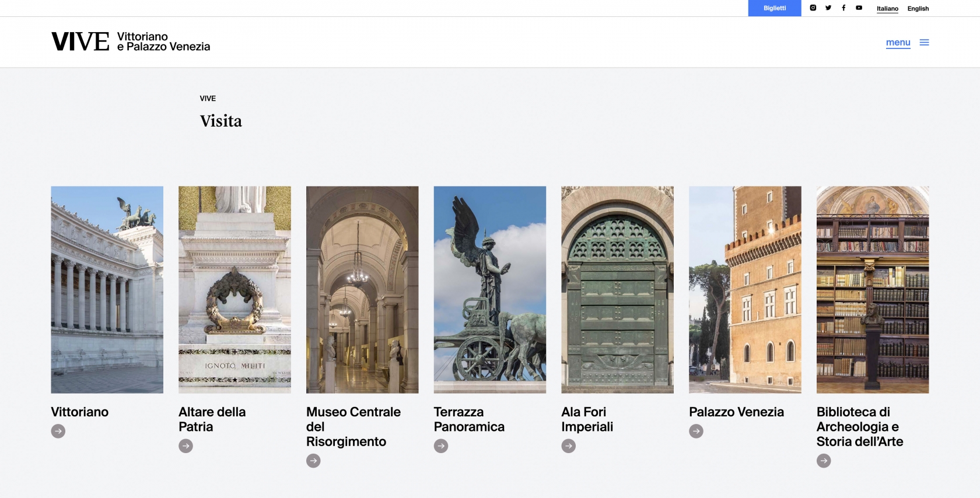Click the Vittoriano e Palazzo Venezia wordmark
The width and height of the screenshot is (980, 498).
coord(163,41)
